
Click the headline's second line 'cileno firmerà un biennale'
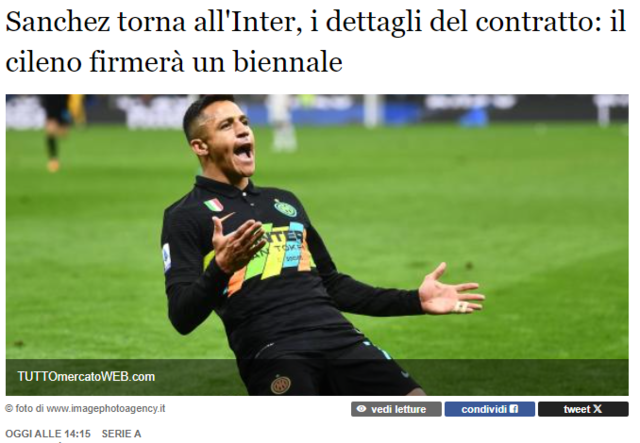click(x=174, y=62)
